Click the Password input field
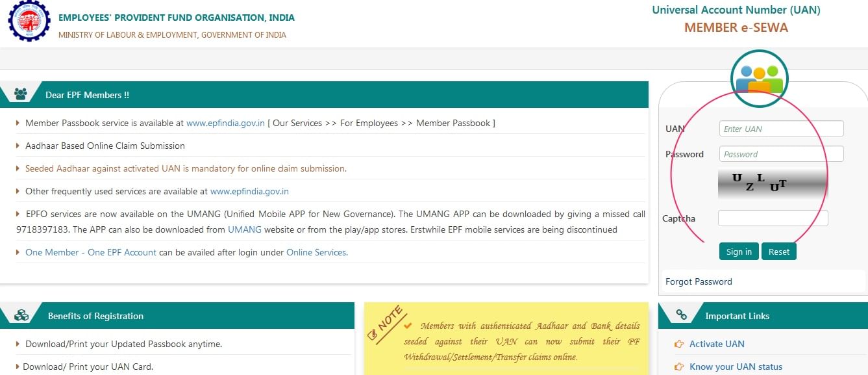Viewport: 868px width, 375px height. tap(780, 153)
